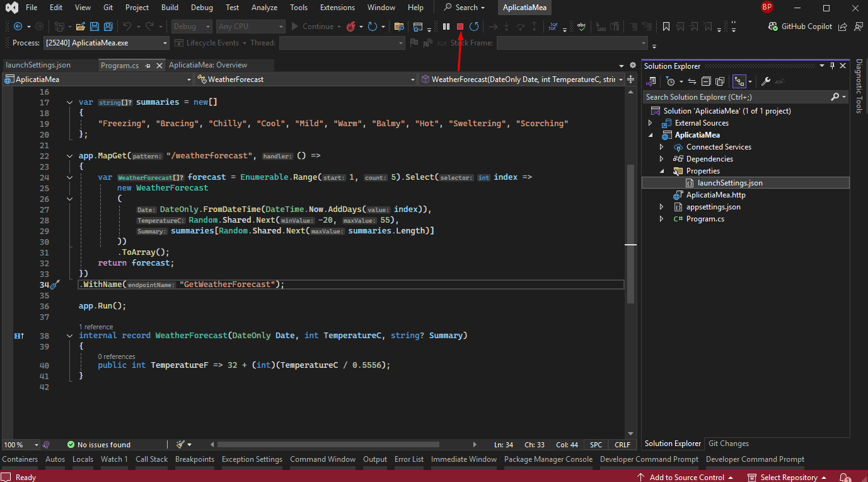Click the spell checker abc icon
The image size is (868, 482).
coord(581,26)
